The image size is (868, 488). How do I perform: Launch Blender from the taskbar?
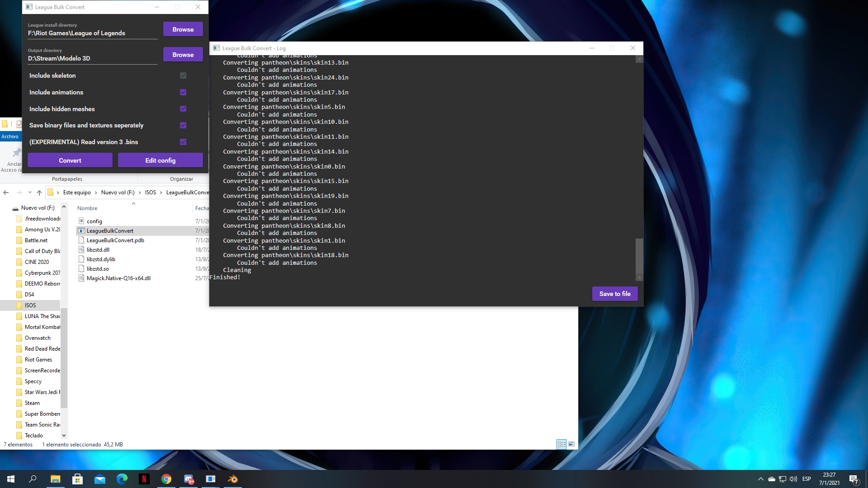click(x=233, y=479)
